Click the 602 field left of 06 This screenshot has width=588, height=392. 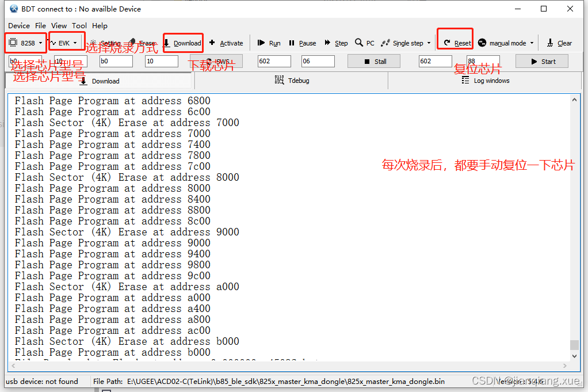pos(274,61)
